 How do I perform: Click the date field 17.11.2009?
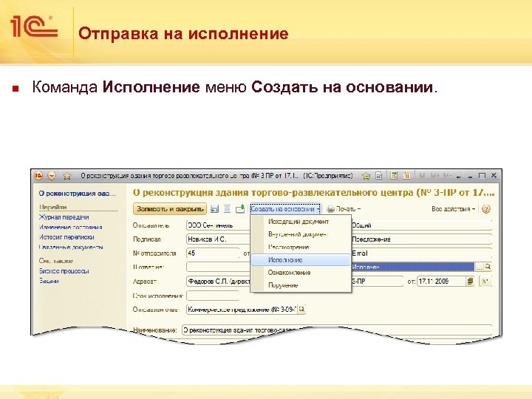[441, 282]
